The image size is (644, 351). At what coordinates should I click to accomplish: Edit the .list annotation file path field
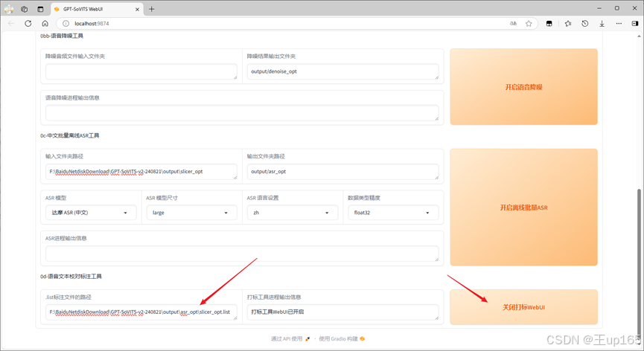tap(141, 312)
